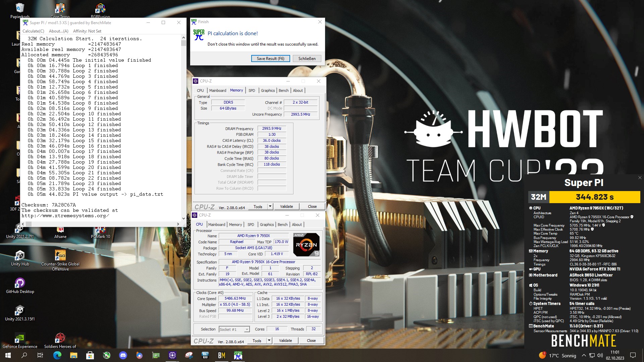
Task: Click Close button in lower CPU-Z window
Action: 311,341
